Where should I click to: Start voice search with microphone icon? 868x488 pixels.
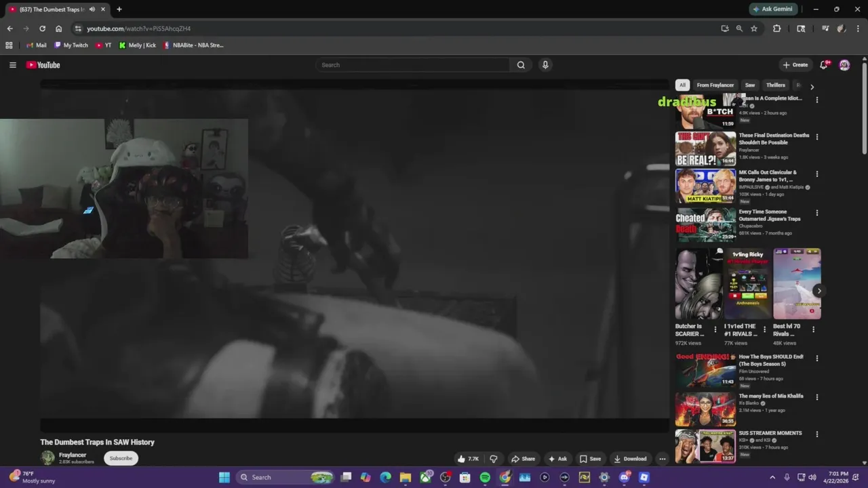tap(545, 65)
